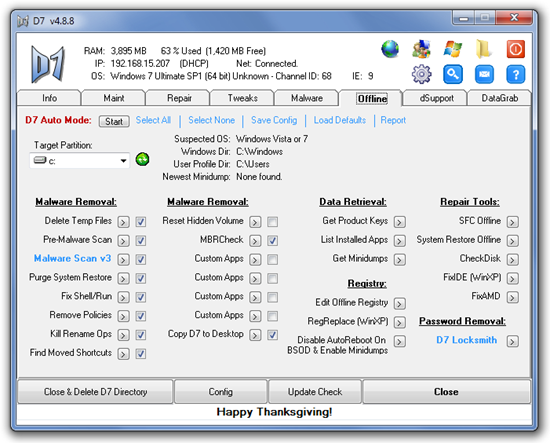Open the users accounts icon
Screen dimensions: 550x443
pyautogui.click(x=421, y=49)
